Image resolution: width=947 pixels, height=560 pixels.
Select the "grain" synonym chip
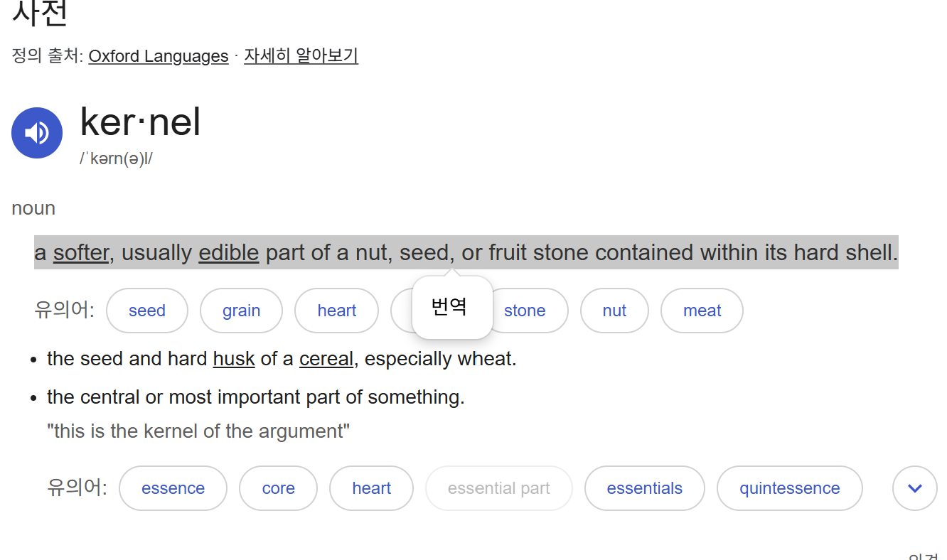point(241,311)
